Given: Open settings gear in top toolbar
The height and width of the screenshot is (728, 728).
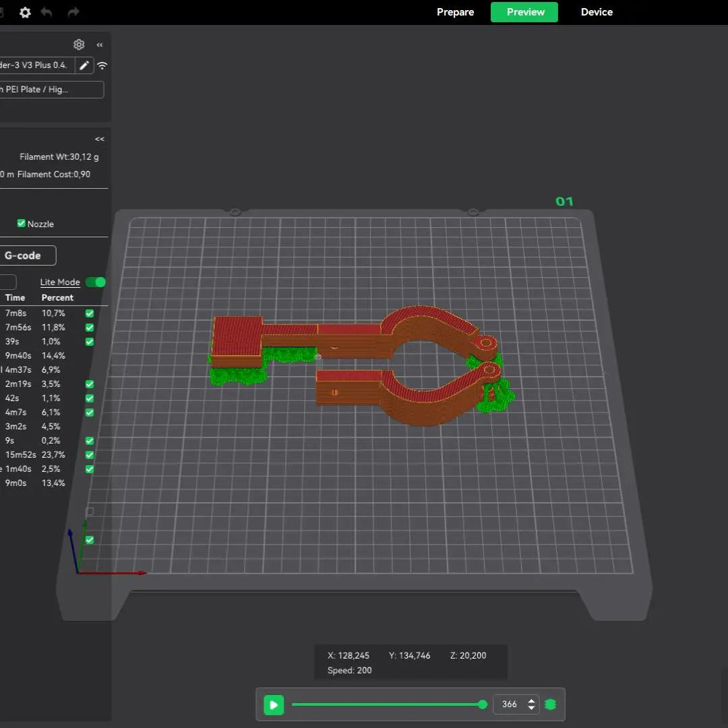Looking at the screenshot, I should click(x=25, y=12).
